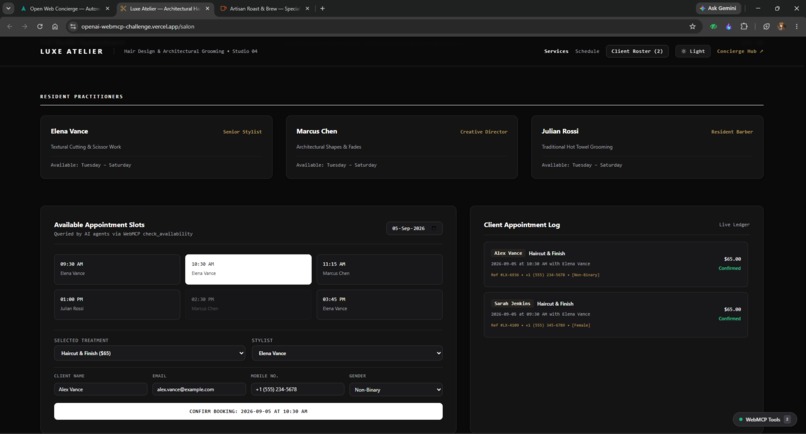Close the Artisan Roast & Brew tab
Viewport: 806px width, 434px height.
click(x=307, y=8)
